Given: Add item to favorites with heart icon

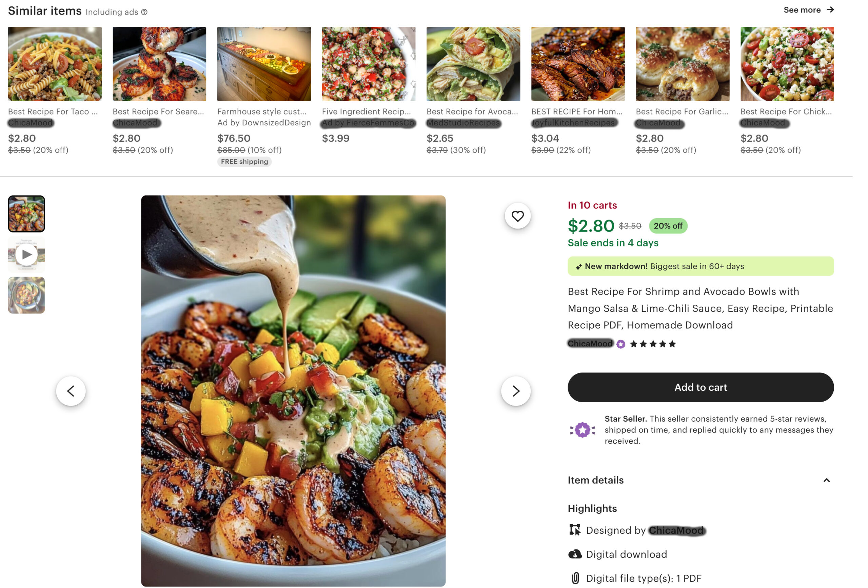Looking at the screenshot, I should tap(517, 216).
